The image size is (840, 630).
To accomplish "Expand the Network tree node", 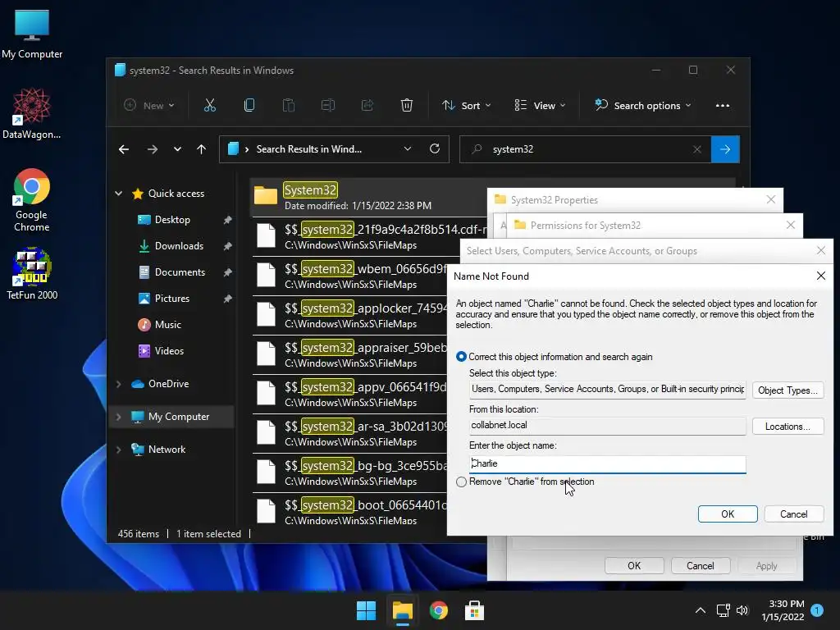I will [x=119, y=450].
